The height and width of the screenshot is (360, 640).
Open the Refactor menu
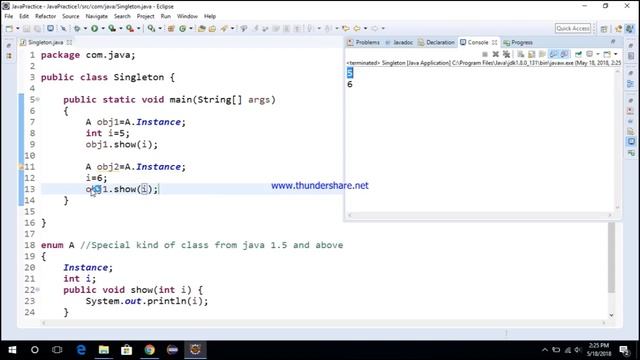point(45,16)
